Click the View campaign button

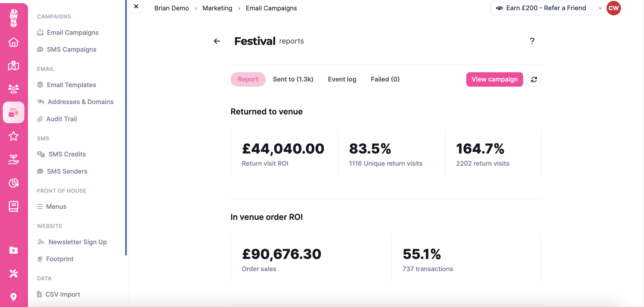494,79
